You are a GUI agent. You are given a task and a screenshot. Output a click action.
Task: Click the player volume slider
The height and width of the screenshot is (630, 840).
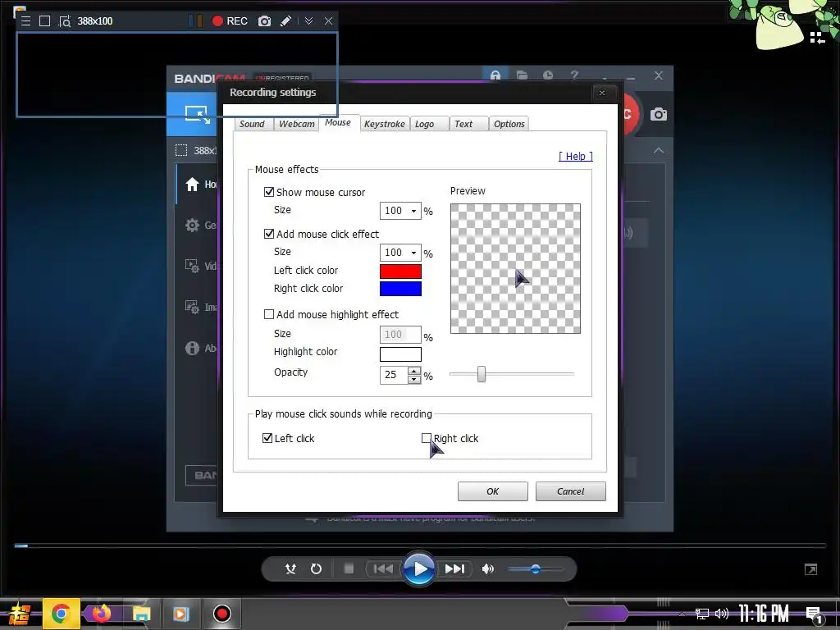(535, 569)
